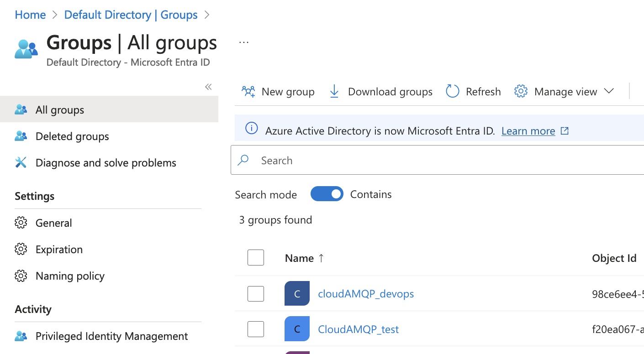Click the Expiration gear icon
Screen dimensions: 644x354
click(21, 249)
